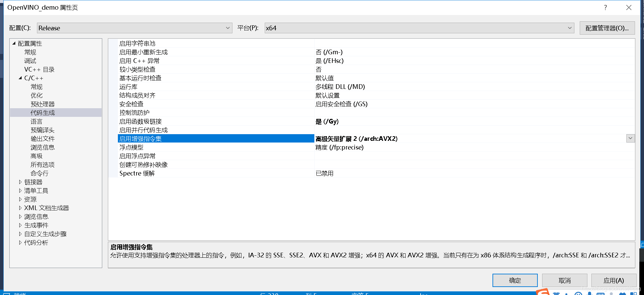Select 常规 under the C/C++ node

pyautogui.click(x=37, y=87)
